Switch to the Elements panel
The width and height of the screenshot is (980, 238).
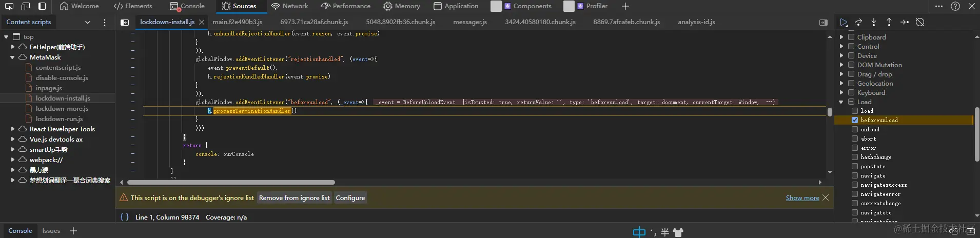click(x=133, y=6)
